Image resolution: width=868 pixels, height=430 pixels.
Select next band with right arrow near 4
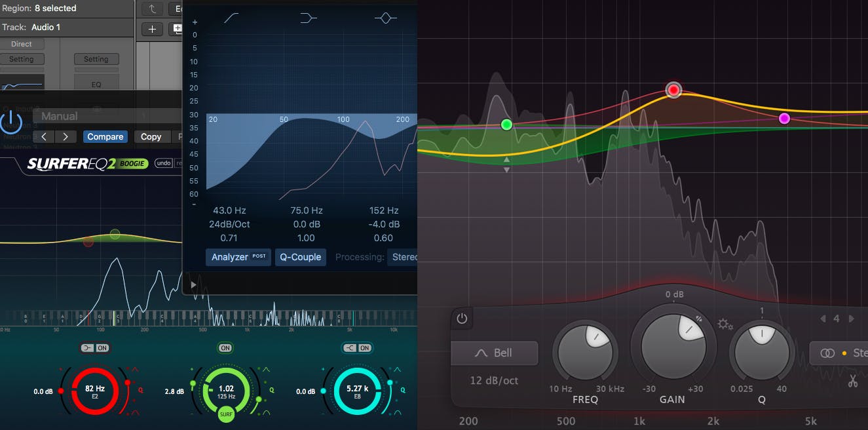pyautogui.click(x=851, y=319)
